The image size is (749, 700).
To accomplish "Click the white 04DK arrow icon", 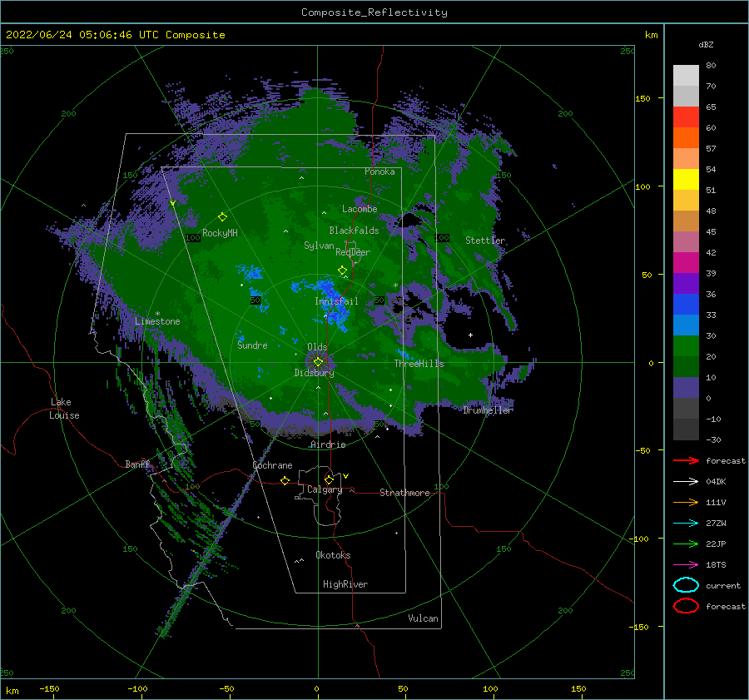I will (x=686, y=482).
